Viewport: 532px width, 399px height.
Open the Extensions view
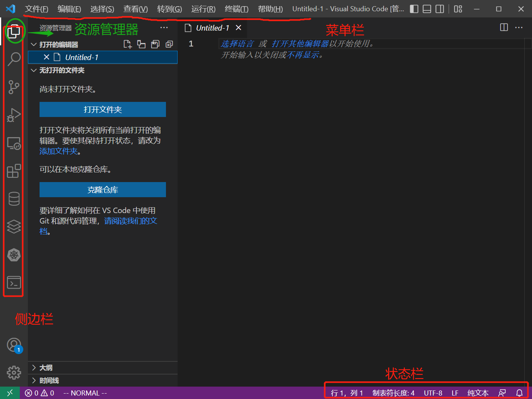coord(14,171)
